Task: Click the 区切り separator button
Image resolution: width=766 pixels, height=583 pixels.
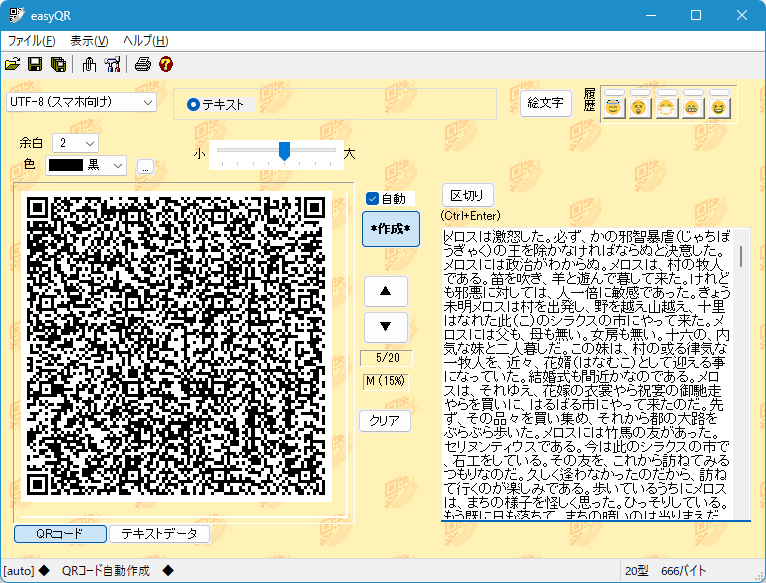Action: pyautogui.click(x=468, y=195)
